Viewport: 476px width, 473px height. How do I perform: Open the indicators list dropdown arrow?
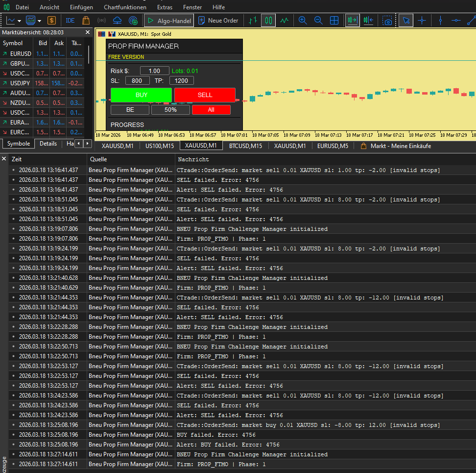click(x=39, y=21)
